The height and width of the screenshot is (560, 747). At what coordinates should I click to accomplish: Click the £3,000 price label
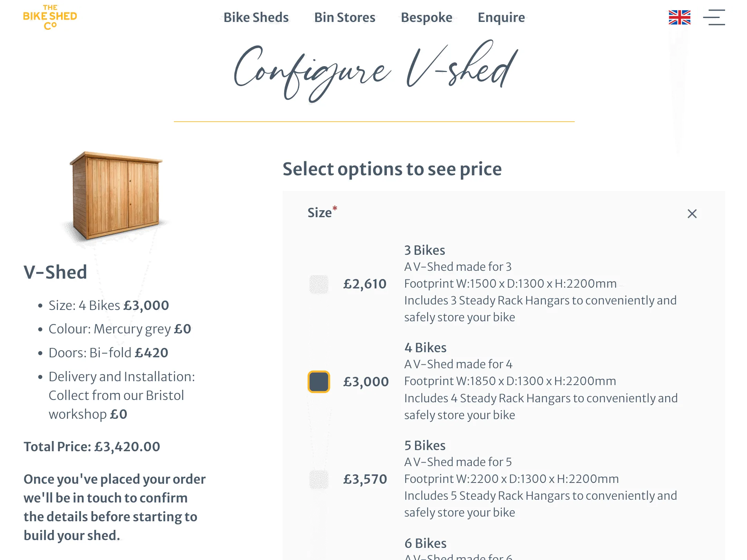(x=366, y=382)
